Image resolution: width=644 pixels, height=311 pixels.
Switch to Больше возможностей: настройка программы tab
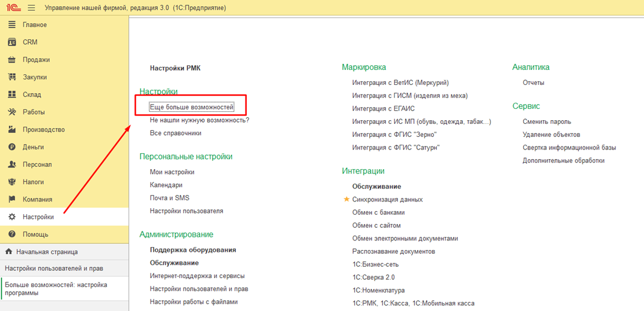coord(64,289)
